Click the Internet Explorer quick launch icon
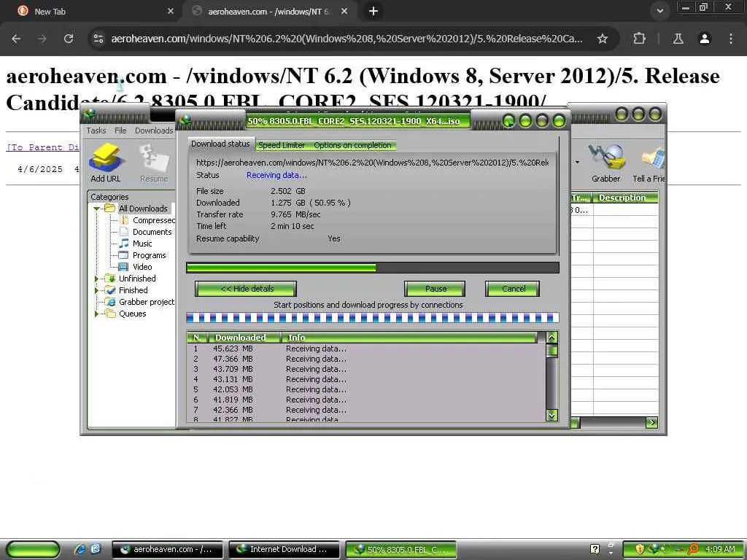The height and width of the screenshot is (560, 747). pyautogui.click(x=80, y=549)
